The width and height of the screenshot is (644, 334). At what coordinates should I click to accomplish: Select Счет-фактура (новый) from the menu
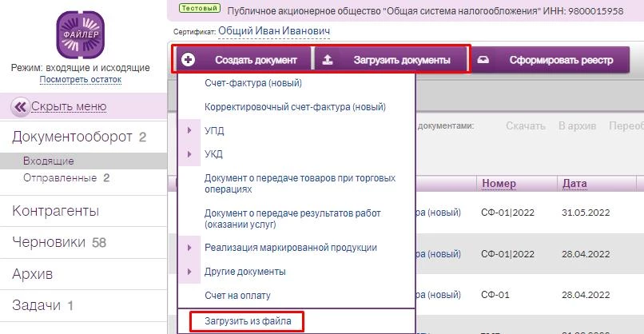(252, 83)
